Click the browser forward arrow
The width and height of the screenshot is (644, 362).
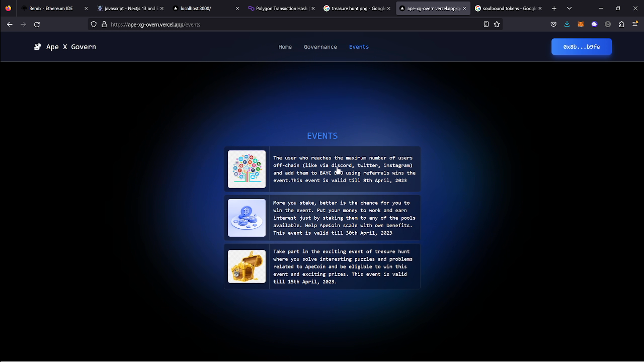click(x=23, y=24)
